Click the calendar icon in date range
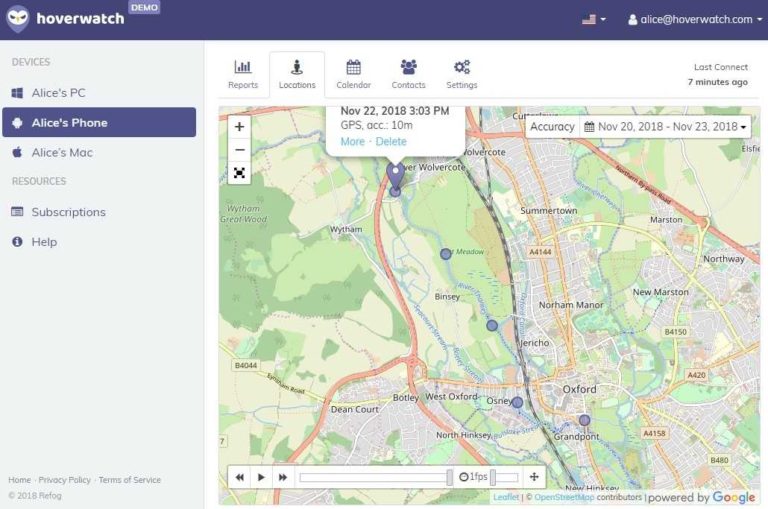768x509 pixels. tap(589, 127)
